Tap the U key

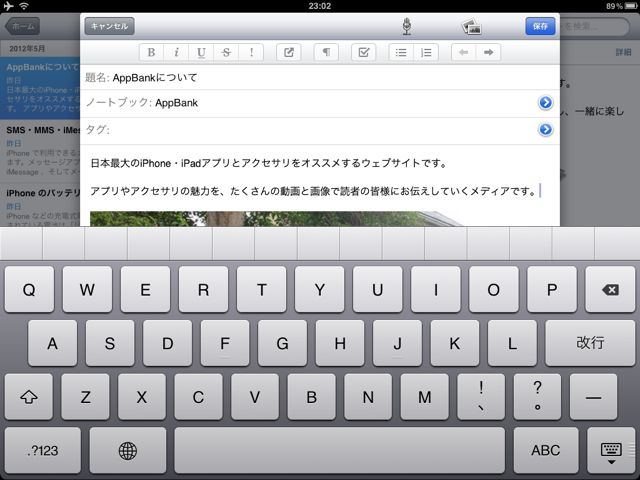click(378, 289)
